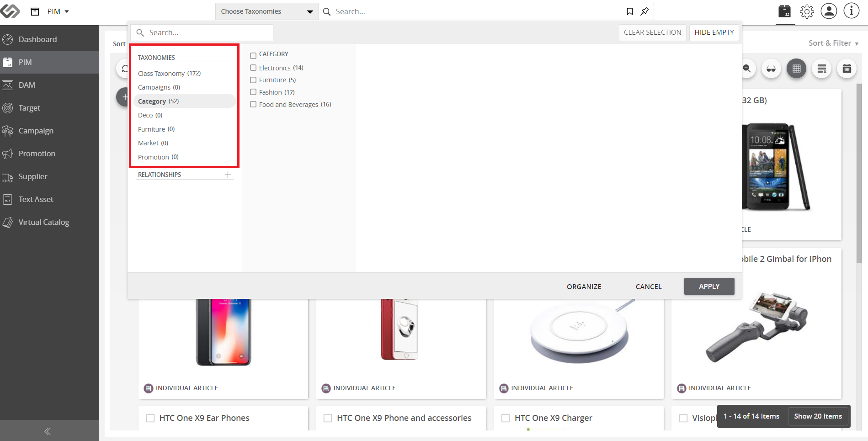Click the app logo icon
The image size is (868, 441).
[10, 11]
